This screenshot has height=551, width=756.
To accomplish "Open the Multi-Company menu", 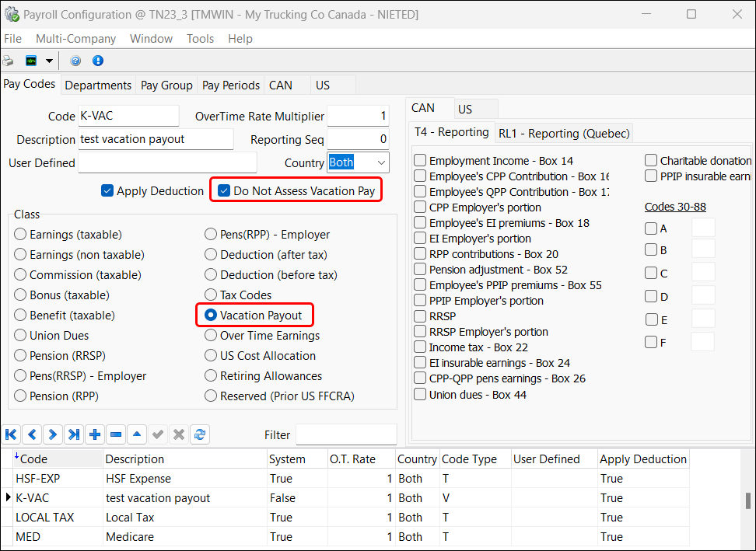I will tap(75, 39).
